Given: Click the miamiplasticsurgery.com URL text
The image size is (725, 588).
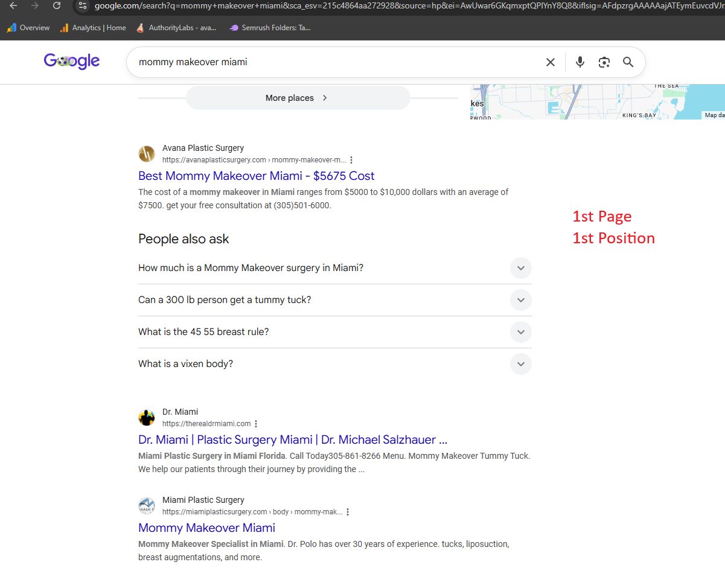Looking at the screenshot, I should click(252, 512).
